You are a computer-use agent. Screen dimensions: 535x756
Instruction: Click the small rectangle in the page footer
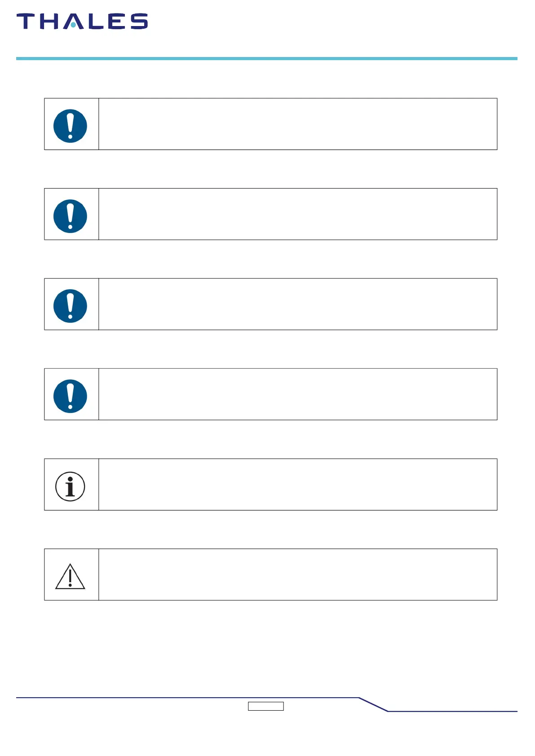click(266, 706)
